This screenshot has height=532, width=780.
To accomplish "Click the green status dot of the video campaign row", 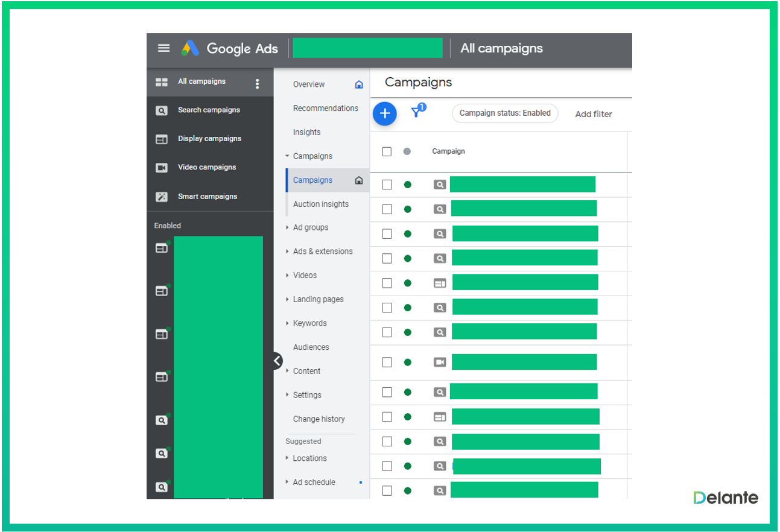I will (x=407, y=363).
